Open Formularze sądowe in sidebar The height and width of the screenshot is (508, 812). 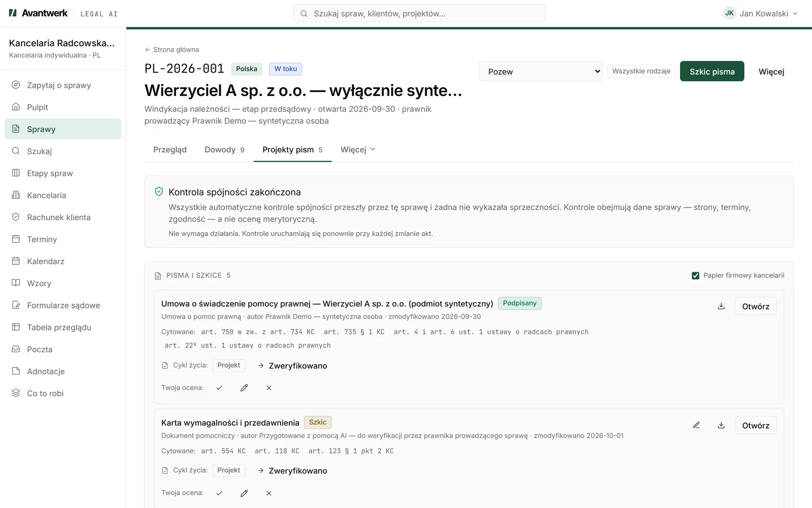click(63, 305)
